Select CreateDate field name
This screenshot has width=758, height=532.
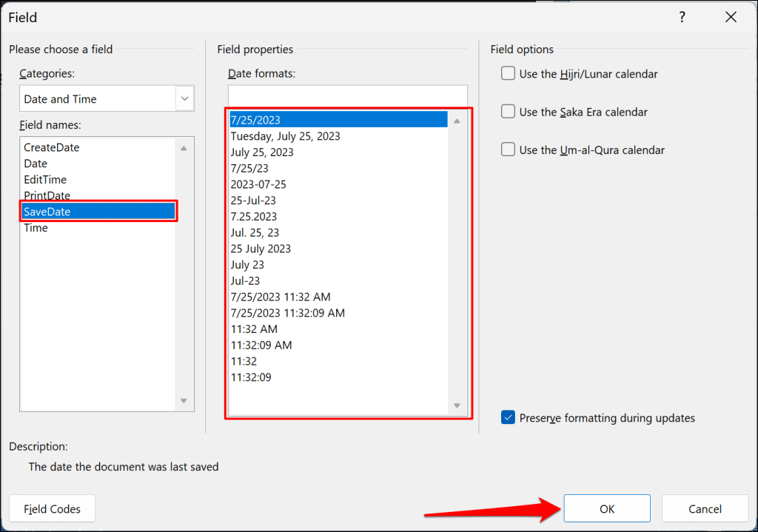point(52,147)
